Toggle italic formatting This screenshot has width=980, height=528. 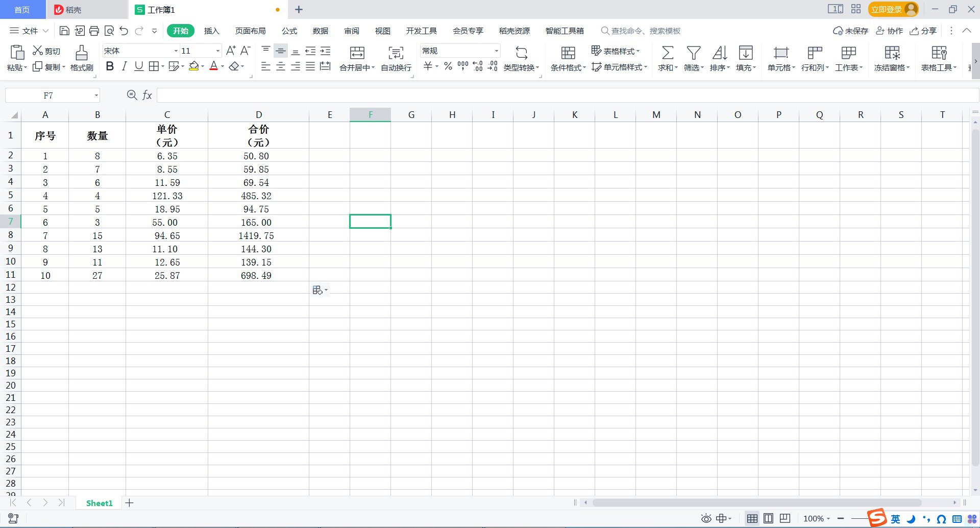(x=124, y=65)
